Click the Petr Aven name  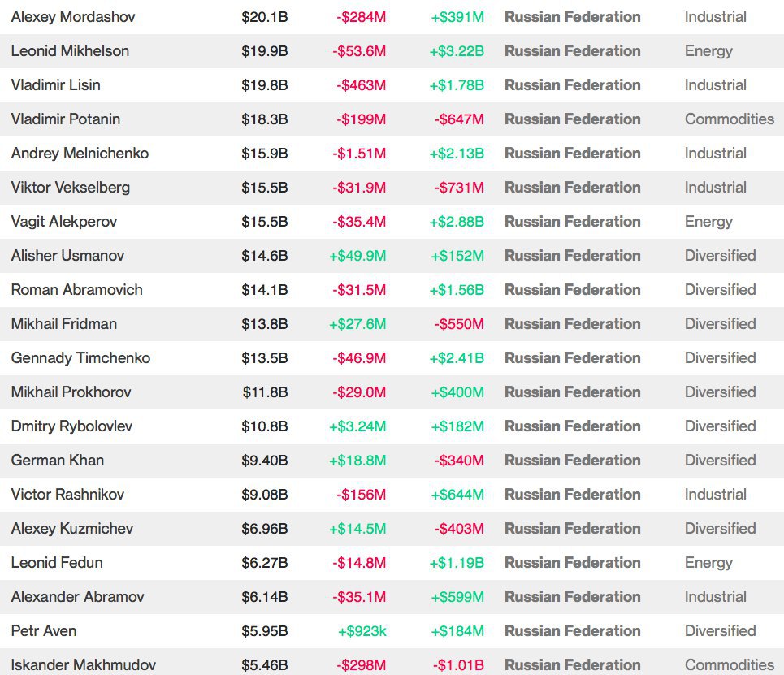click(x=44, y=631)
